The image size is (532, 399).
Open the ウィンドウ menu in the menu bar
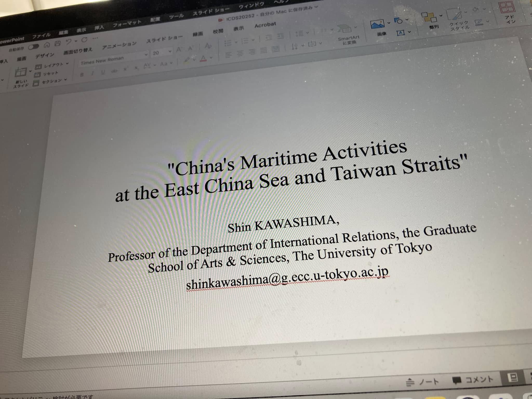tap(251, 6)
